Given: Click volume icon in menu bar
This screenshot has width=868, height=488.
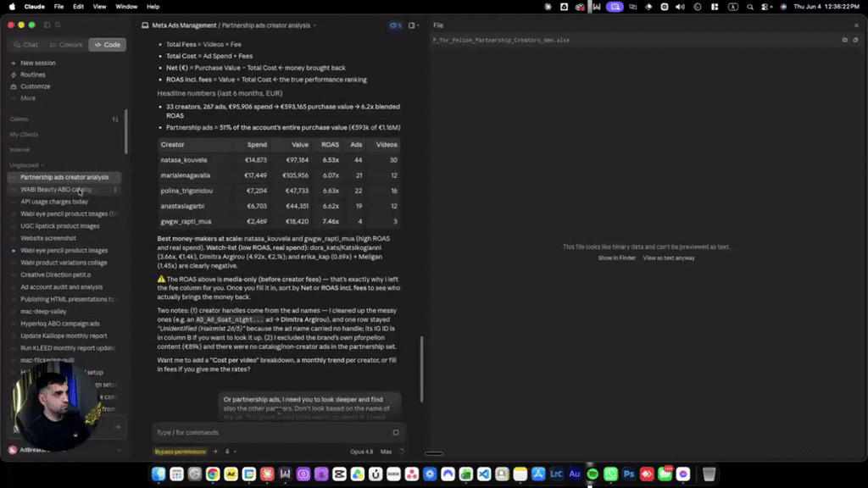Looking at the screenshot, I should (x=681, y=7).
